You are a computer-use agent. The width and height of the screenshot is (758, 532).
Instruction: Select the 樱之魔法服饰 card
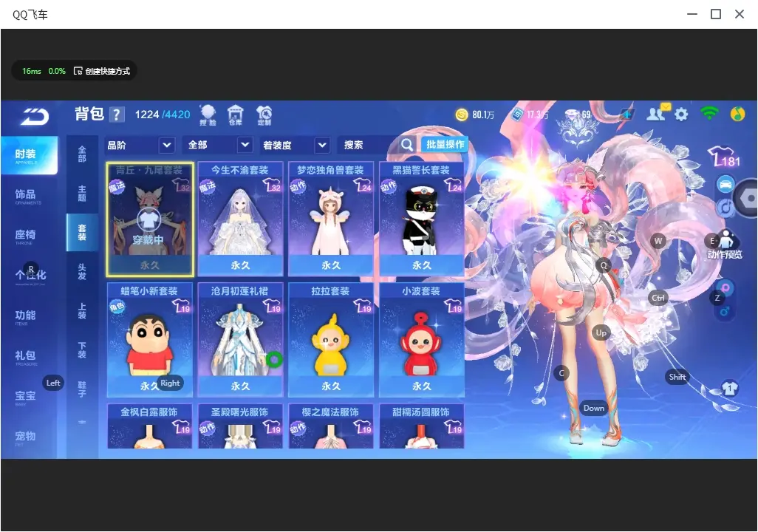tap(331, 426)
